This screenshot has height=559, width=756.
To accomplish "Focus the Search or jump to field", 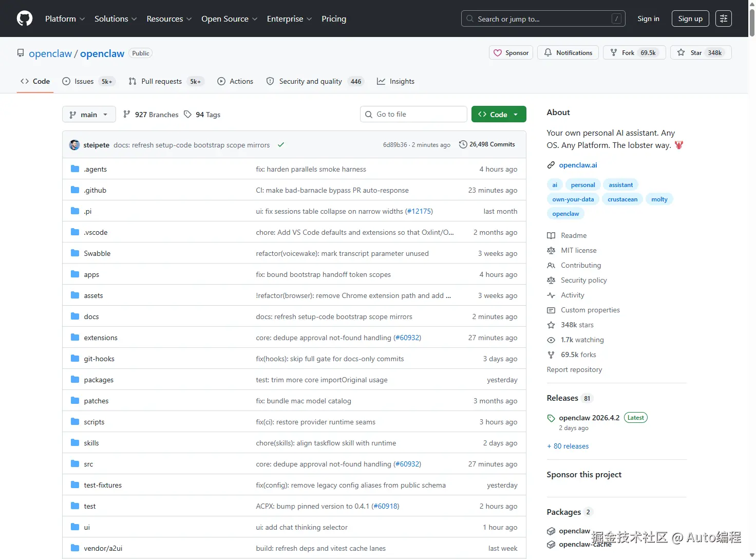I will point(543,18).
